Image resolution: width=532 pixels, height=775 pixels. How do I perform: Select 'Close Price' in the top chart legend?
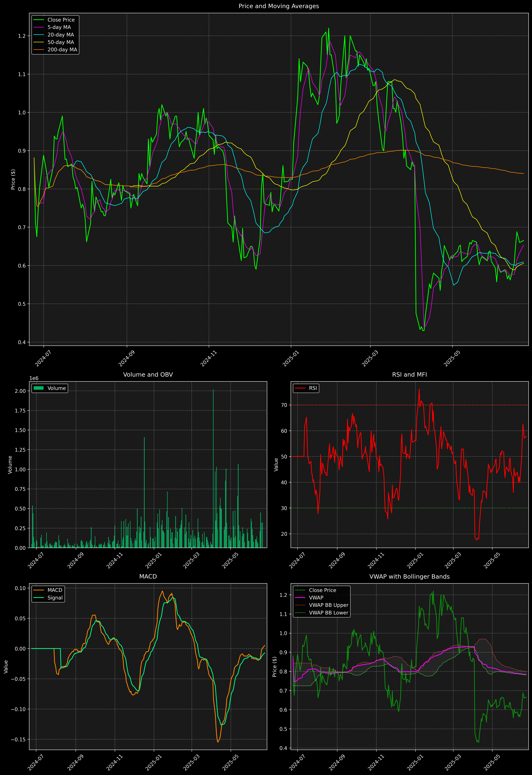coord(61,20)
